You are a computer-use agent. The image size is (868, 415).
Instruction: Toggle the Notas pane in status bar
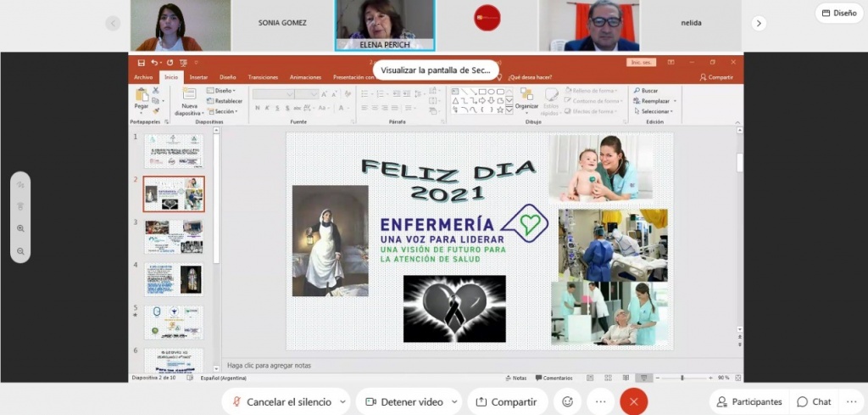tap(516, 378)
